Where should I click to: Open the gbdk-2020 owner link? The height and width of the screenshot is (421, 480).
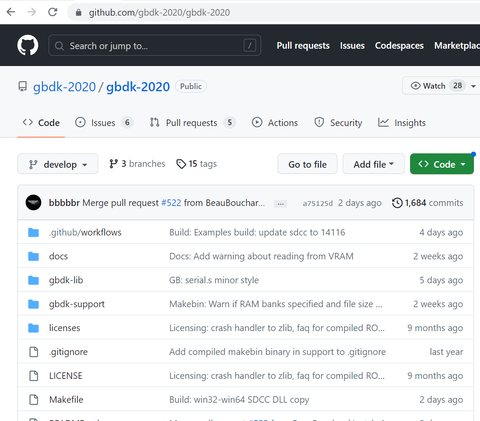(64, 87)
